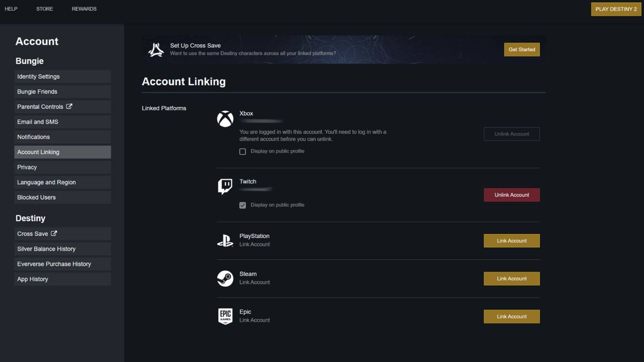
Task: Click the PlayStation platform icon
Action: (x=225, y=241)
